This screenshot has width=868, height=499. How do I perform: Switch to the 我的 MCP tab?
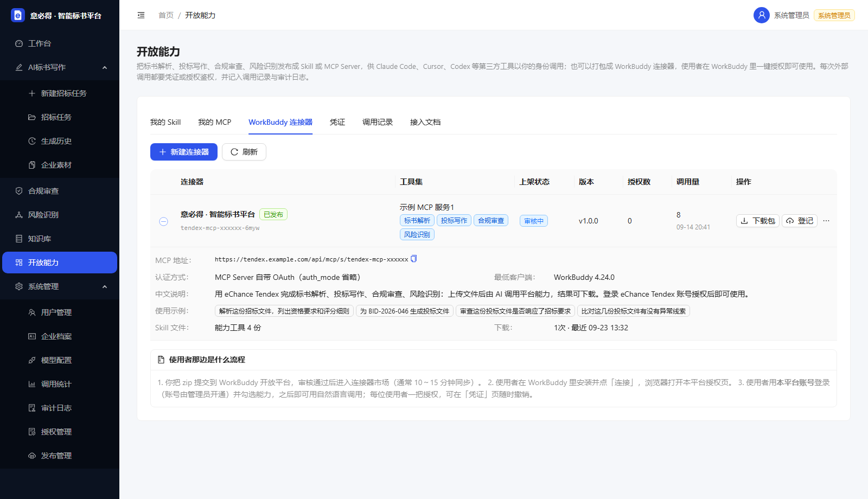click(x=215, y=122)
